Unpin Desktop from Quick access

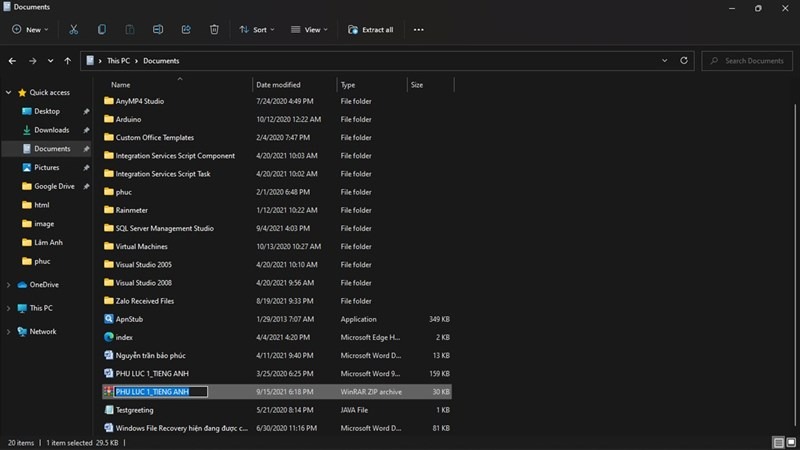pos(86,111)
